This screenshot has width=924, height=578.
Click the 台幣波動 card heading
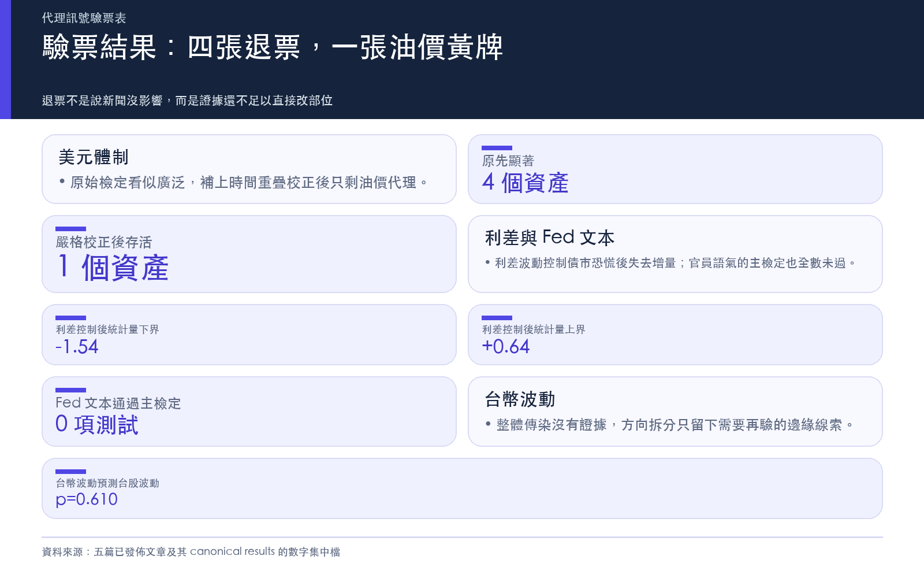520,399
